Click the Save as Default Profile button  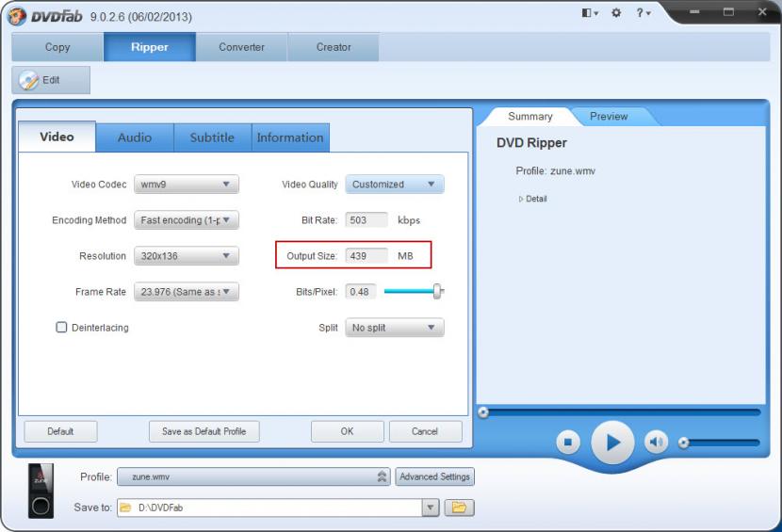pyautogui.click(x=204, y=431)
